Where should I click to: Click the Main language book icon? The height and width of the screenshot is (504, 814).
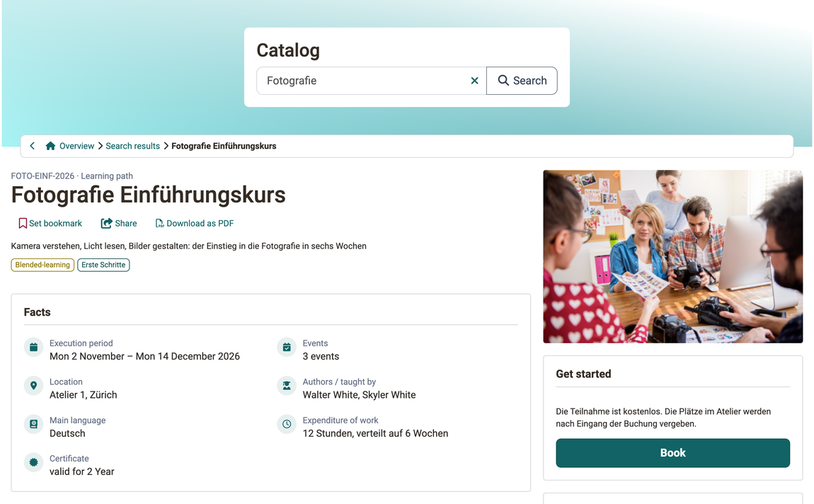pyautogui.click(x=34, y=424)
